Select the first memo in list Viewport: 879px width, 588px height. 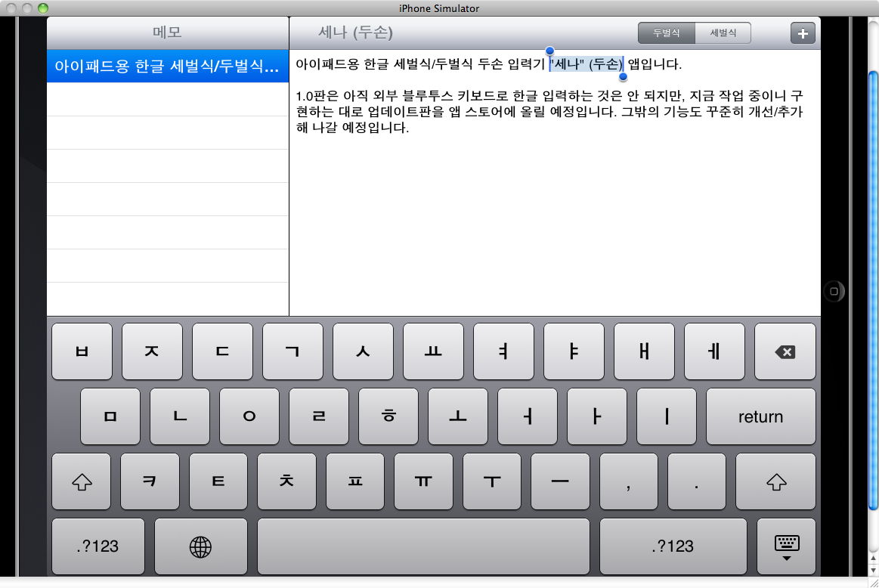click(x=168, y=67)
